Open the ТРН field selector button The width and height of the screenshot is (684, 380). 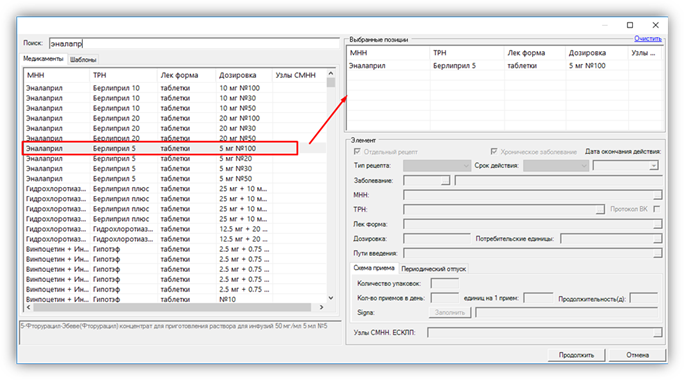click(600, 209)
